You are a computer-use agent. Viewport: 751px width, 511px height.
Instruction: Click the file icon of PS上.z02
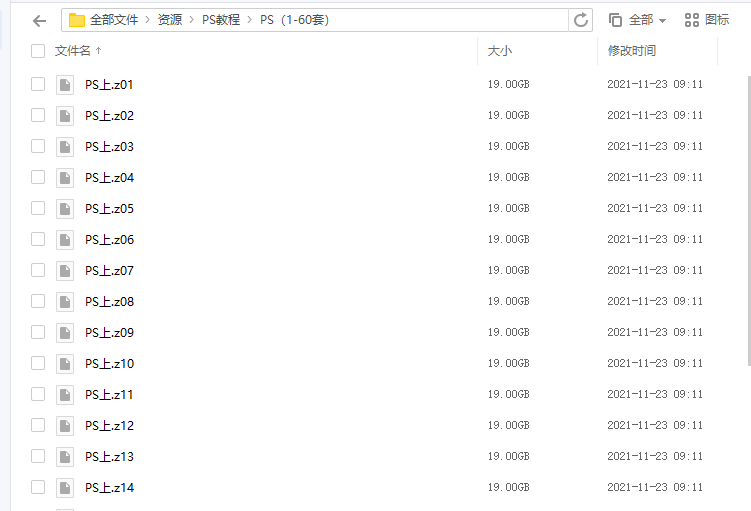(x=65, y=116)
